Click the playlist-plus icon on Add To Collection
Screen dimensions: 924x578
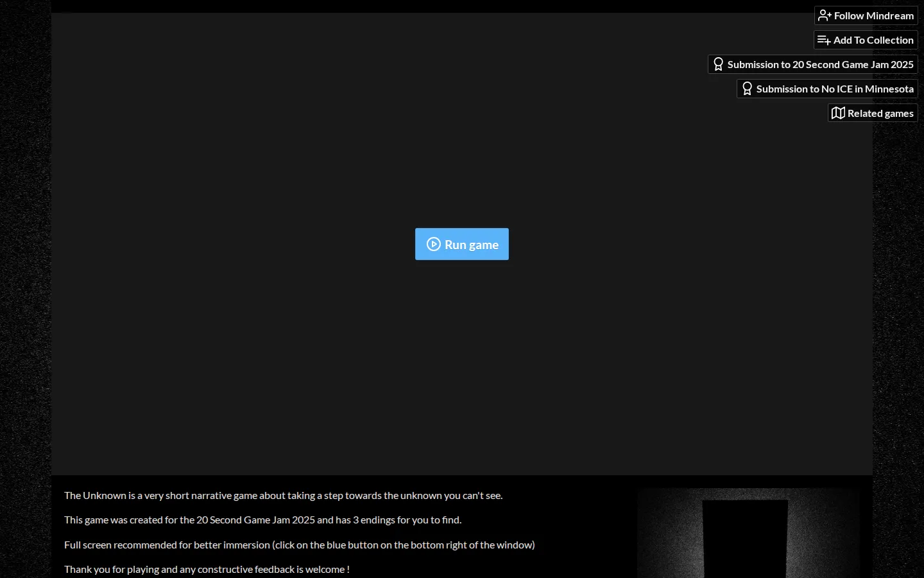(x=824, y=40)
